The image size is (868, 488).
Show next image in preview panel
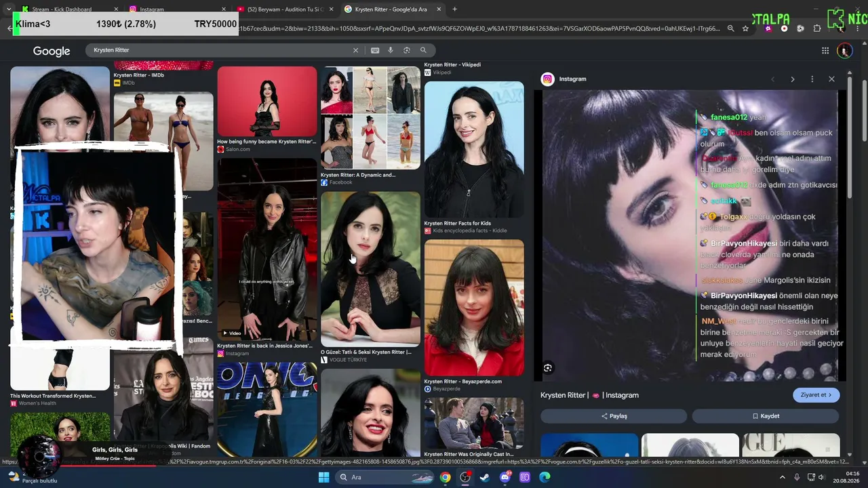tap(792, 79)
